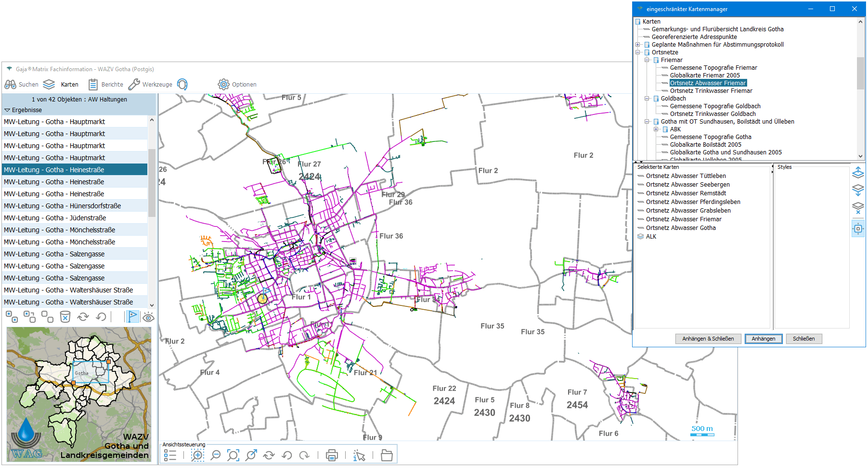
Task: Collapse the Ortsnetze tree node
Action: click(638, 52)
